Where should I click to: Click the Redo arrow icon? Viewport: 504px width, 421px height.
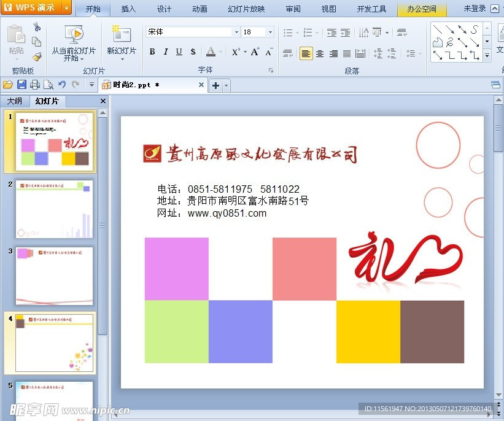[76, 84]
